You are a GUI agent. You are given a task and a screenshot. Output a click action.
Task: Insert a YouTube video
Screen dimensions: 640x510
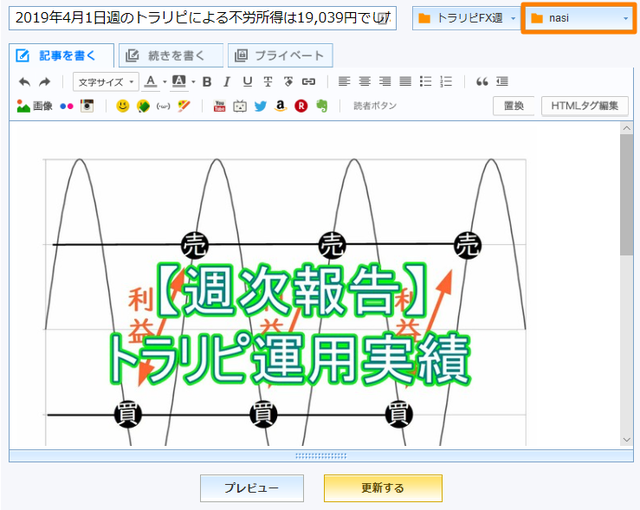tap(220, 106)
